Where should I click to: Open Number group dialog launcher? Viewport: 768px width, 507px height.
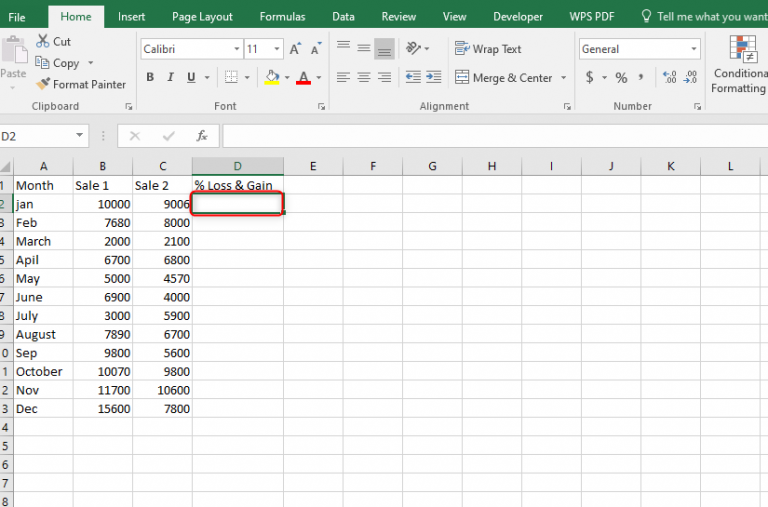click(697, 106)
